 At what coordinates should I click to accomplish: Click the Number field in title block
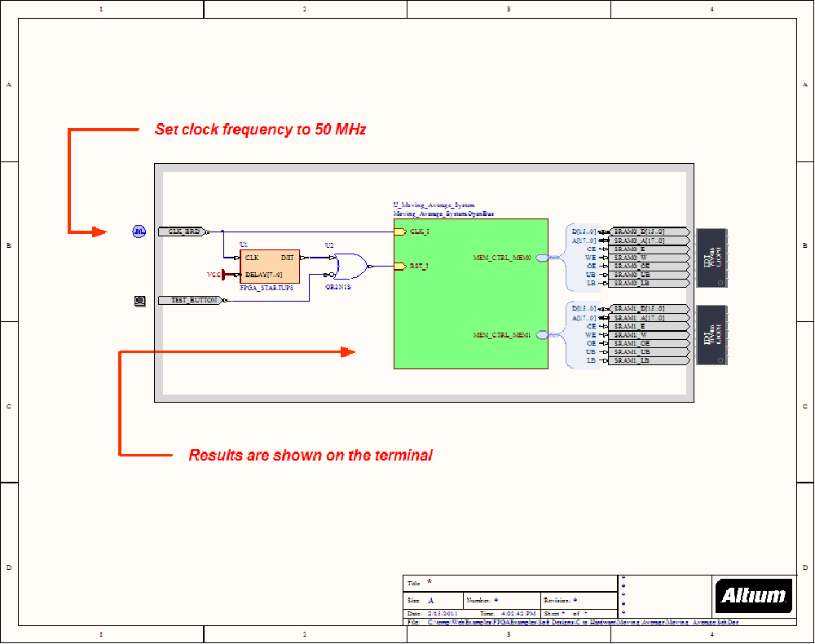coord(502,600)
